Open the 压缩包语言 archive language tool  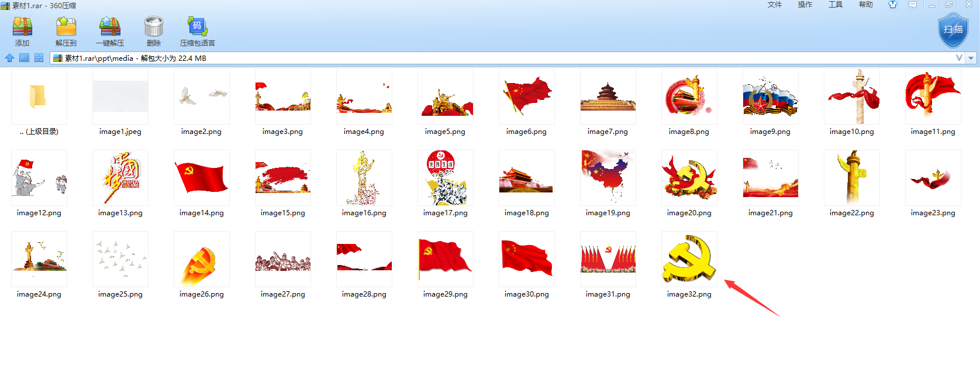pyautogui.click(x=198, y=27)
